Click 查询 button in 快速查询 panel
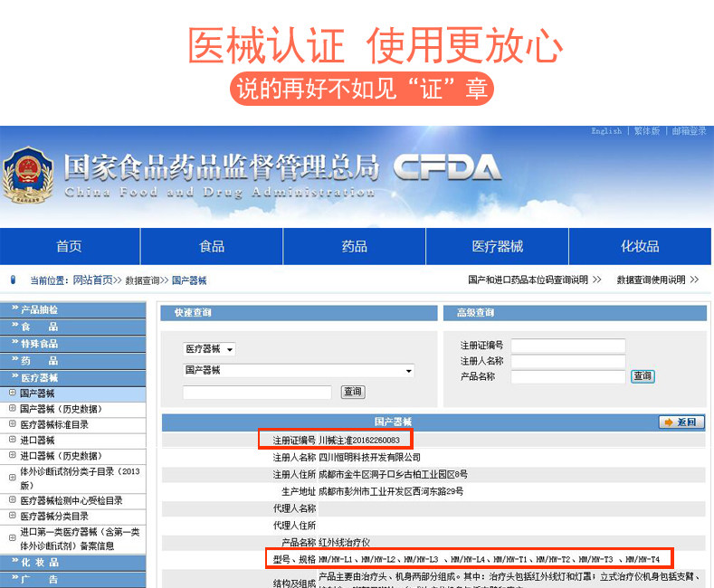 point(353,392)
